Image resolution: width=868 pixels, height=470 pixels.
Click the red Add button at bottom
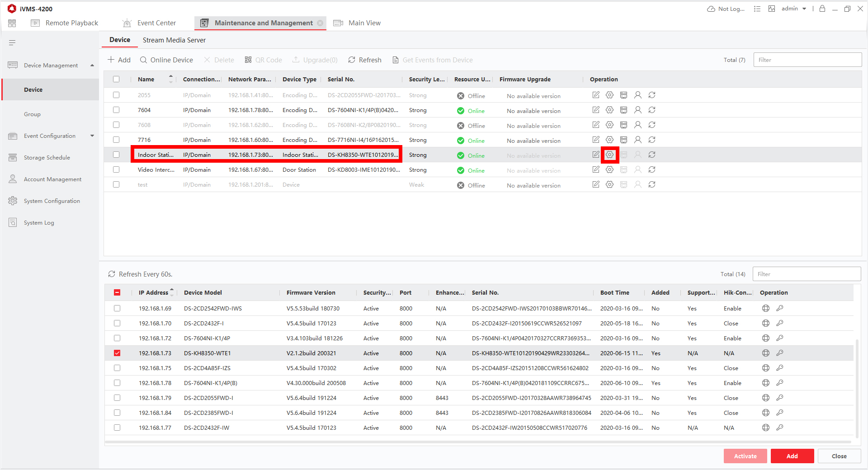[x=792, y=456]
